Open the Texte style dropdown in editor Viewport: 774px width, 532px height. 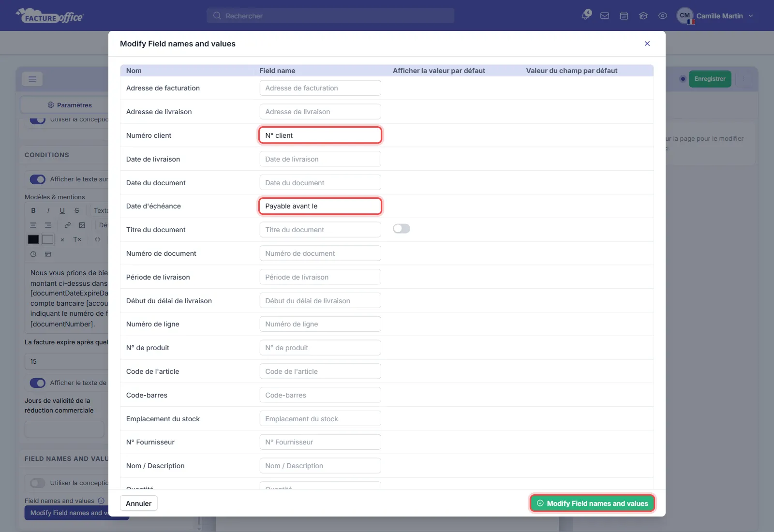101,210
